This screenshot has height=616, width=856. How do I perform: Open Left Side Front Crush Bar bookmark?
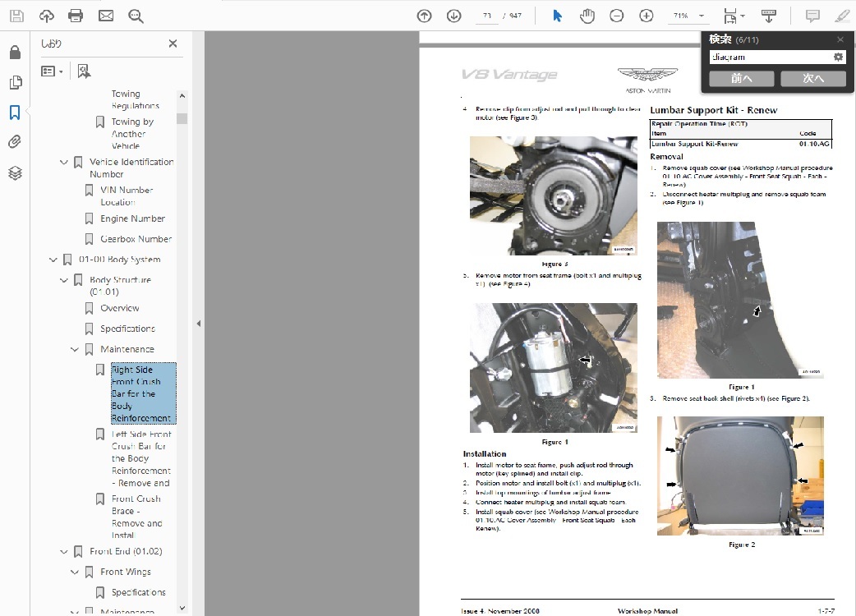pyautogui.click(x=140, y=458)
